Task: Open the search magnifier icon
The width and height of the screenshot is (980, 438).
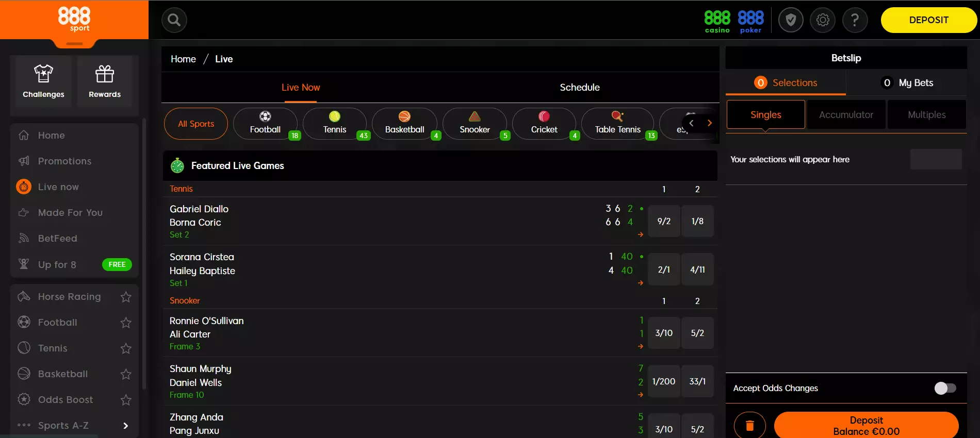Action: 174,20
